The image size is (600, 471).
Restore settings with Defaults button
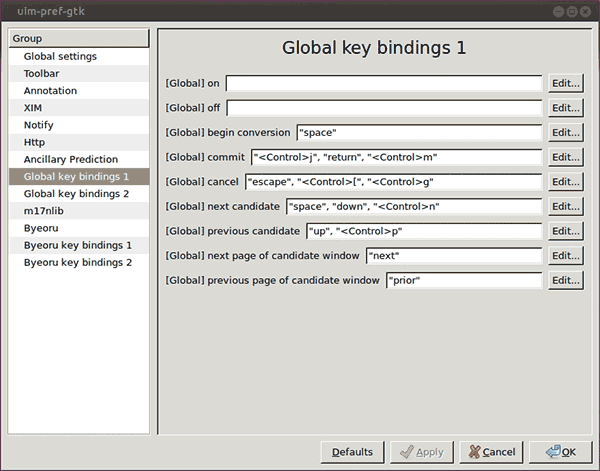tap(352, 452)
